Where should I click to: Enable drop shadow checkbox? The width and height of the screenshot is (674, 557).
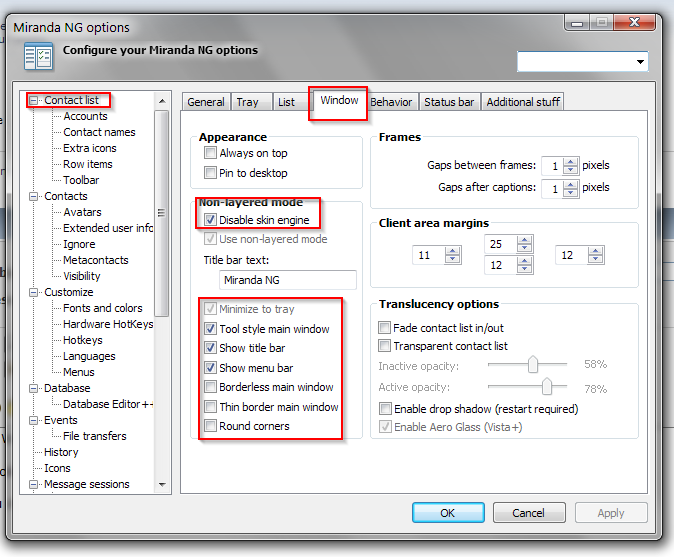pos(385,409)
